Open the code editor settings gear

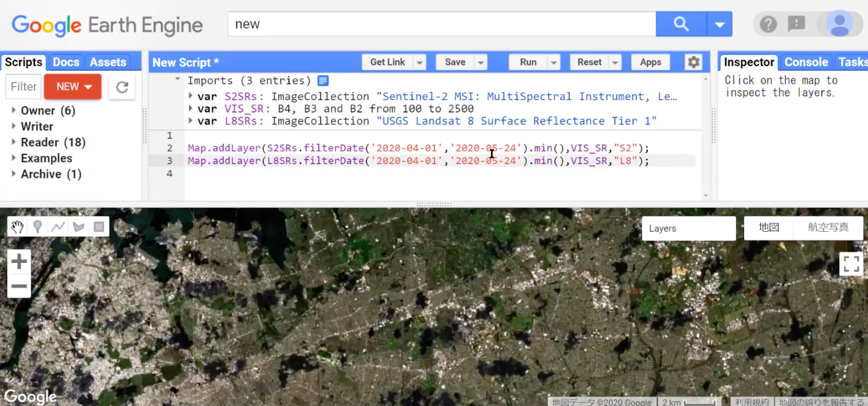[694, 62]
